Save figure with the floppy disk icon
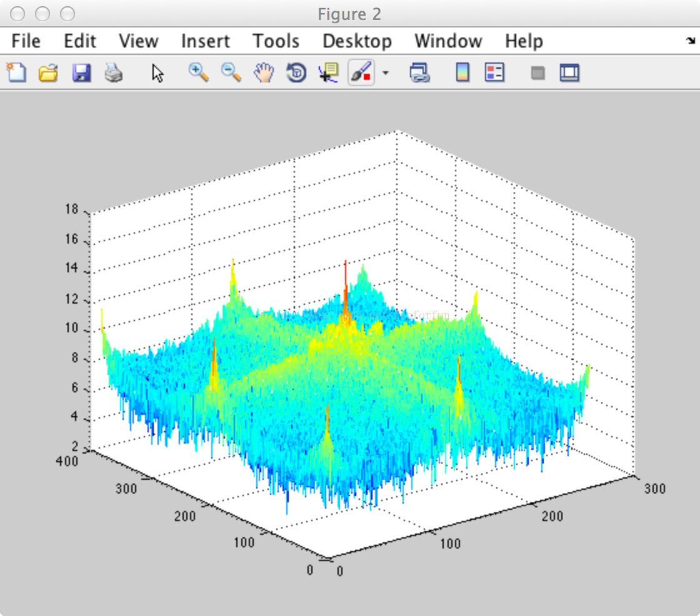Viewport: 700px width, 616px height. point(81,72)
